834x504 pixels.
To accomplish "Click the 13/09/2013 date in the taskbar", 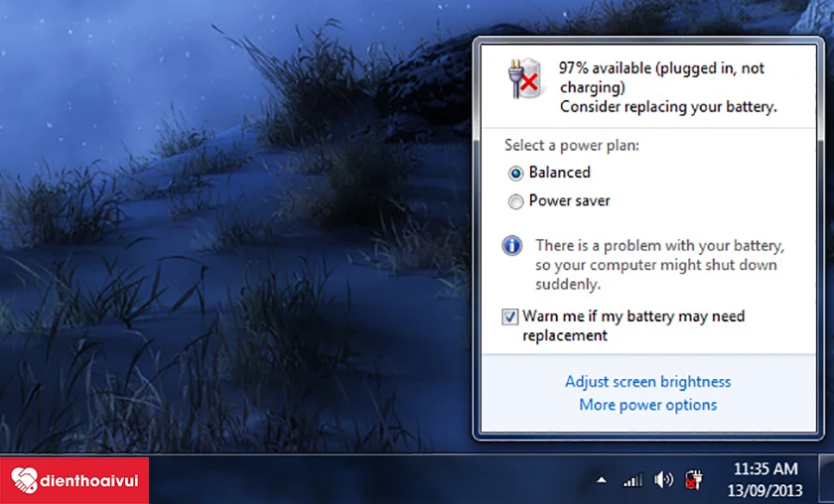I will tap(764, 490).
